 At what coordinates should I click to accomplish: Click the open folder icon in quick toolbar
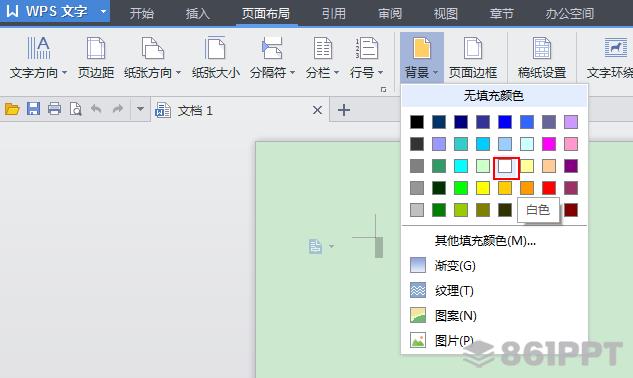pyautogui.click(x=12, y=109)
